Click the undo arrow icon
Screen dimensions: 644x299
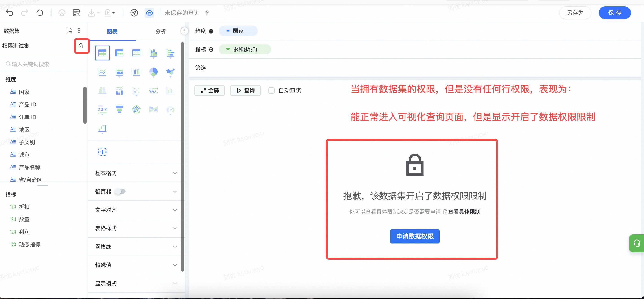(9, 13)
